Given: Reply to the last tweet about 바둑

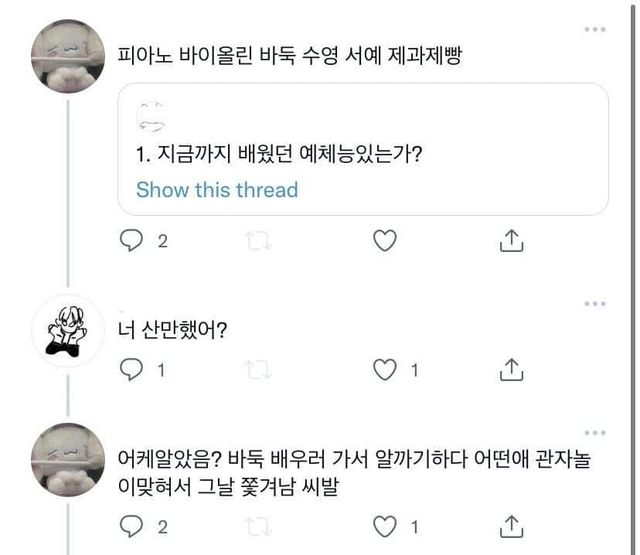Looking at the screenshot, I should coord(132,526).
